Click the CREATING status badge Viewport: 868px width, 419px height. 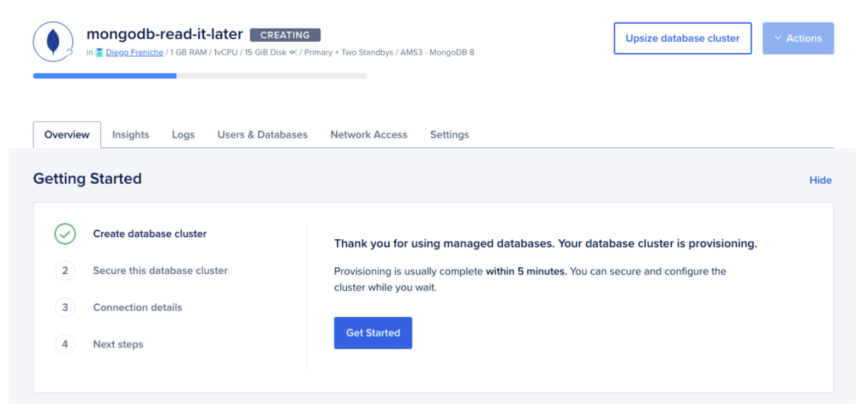pos(285,35)
